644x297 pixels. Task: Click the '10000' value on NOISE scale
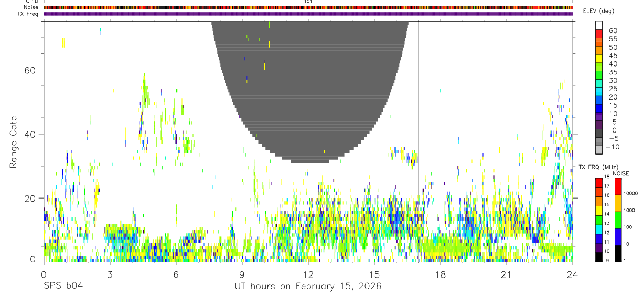point(631,193)
